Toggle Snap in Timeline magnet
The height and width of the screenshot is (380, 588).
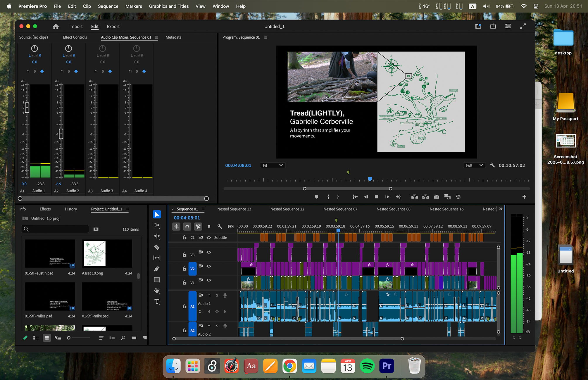click(x=187, y=227)
